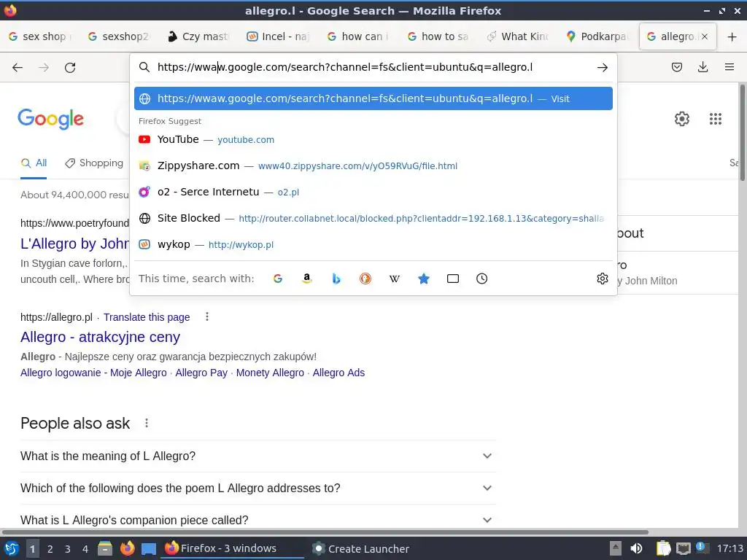This screenshot has width=747, height=560.
Task: Choose the o2 - Serce Internetu suggestion
Action: 373,192
